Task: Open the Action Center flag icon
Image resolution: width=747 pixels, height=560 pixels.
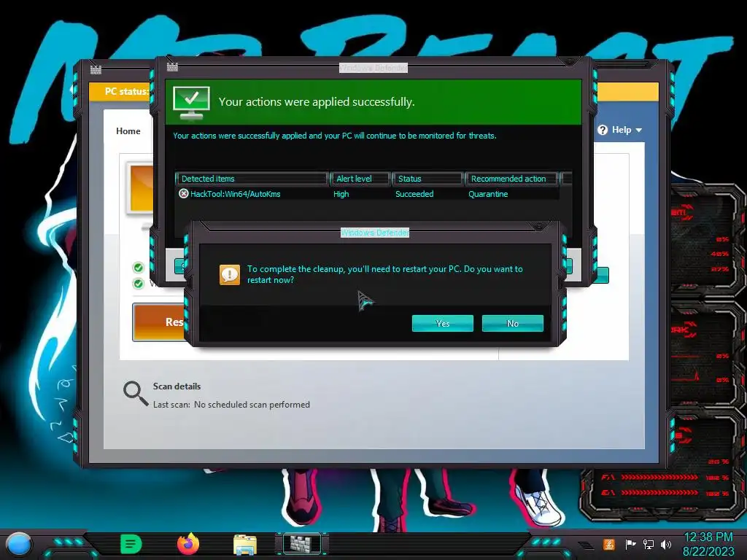Action: 631,544
